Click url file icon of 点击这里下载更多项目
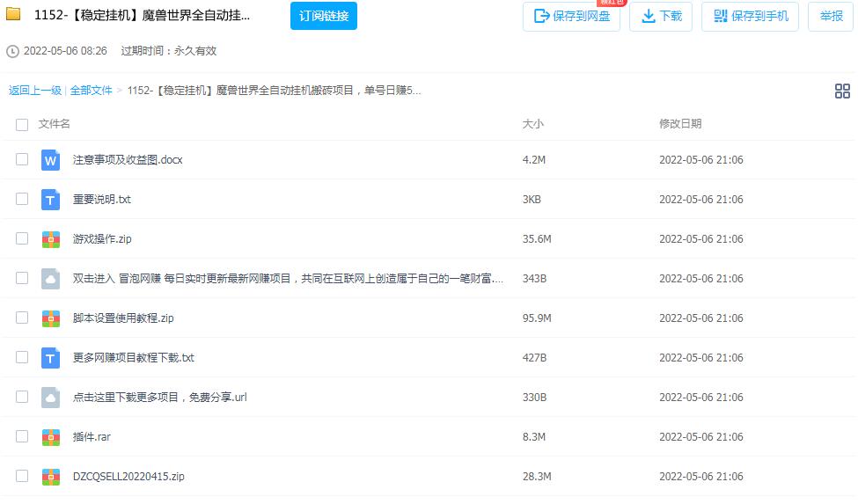858x504 pixels. pyautogui.click(x=51, y=398)
